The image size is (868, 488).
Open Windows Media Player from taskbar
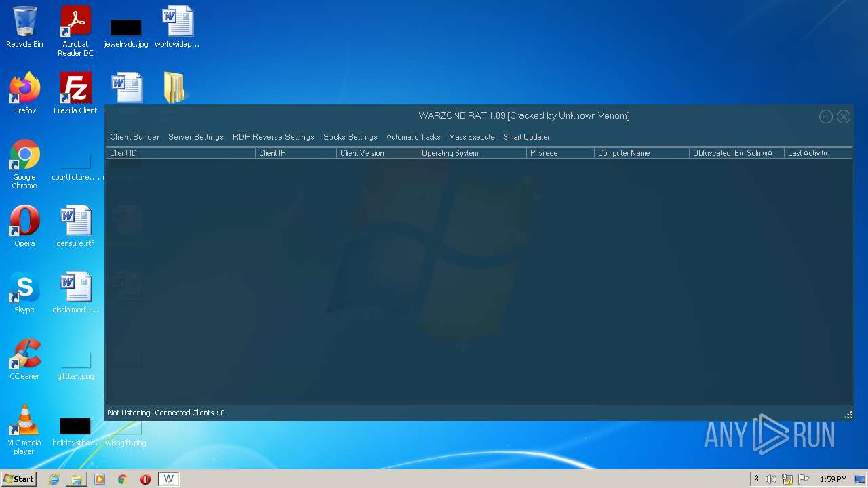point(100,479)
